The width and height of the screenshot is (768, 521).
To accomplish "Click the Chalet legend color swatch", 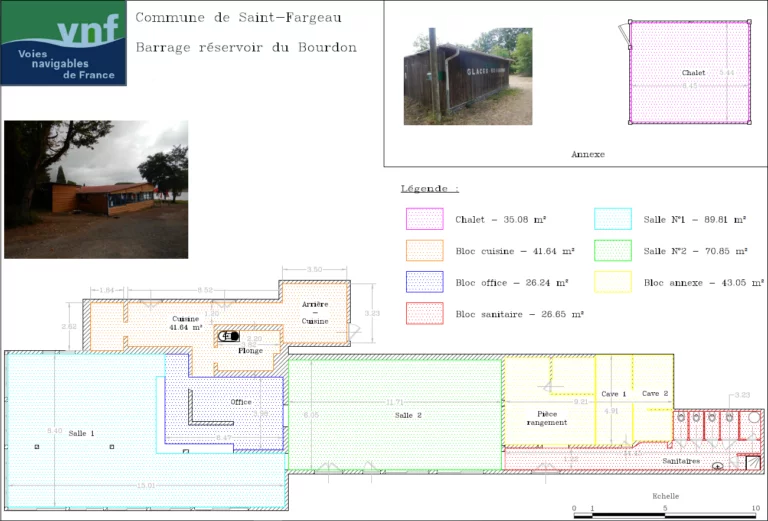I will (423, 220).
